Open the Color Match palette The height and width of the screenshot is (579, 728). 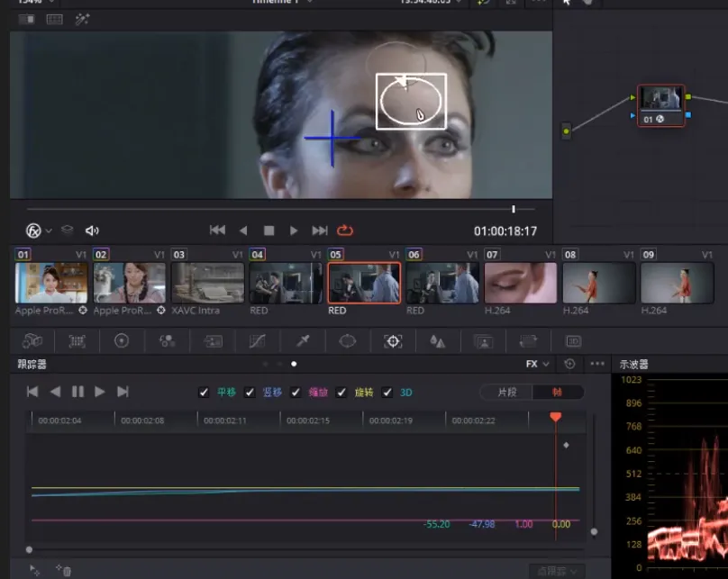[77, 341]
